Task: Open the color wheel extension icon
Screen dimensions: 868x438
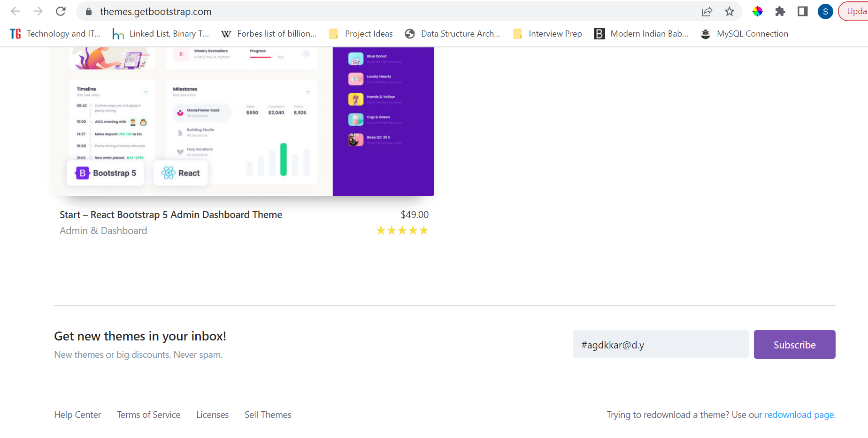Action: (757, 11)
